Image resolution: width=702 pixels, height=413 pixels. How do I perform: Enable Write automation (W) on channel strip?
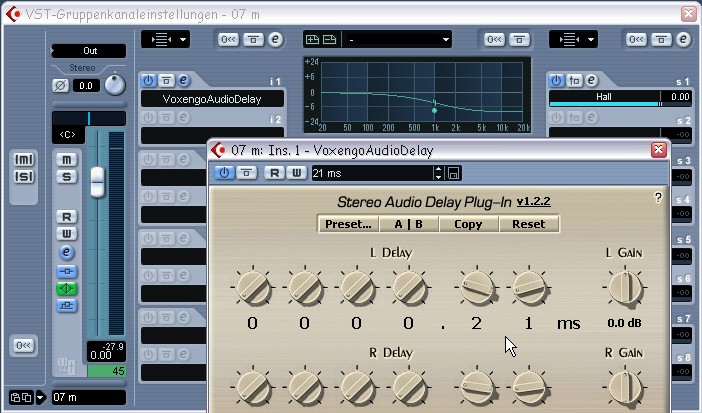click(x=66, y=233)
